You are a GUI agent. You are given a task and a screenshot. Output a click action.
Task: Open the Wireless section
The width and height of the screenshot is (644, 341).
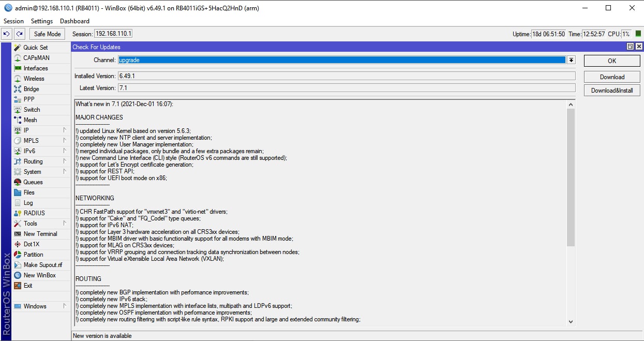coord(41,79)
